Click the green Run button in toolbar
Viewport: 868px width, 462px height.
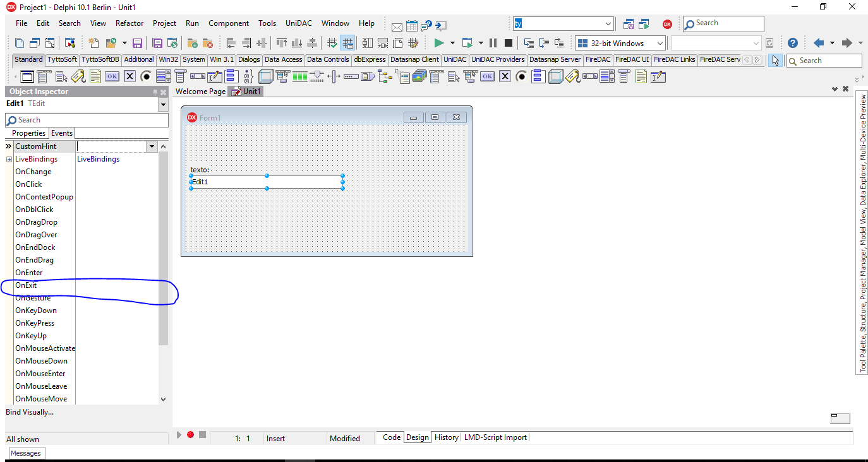pyautogui.click(x=439, y=43)
